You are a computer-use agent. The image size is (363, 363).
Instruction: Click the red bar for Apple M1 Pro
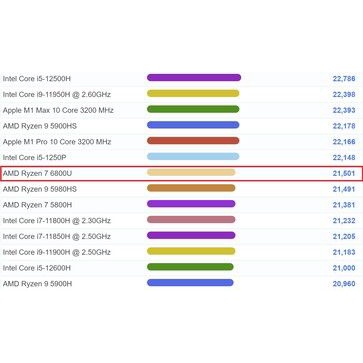click(x=193, y=141)
